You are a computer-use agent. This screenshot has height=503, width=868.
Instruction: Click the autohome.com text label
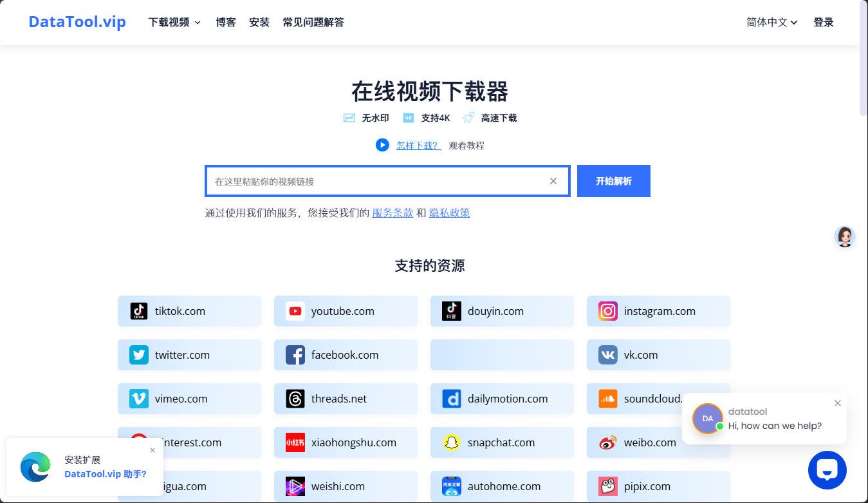click(x=504, y=486)
